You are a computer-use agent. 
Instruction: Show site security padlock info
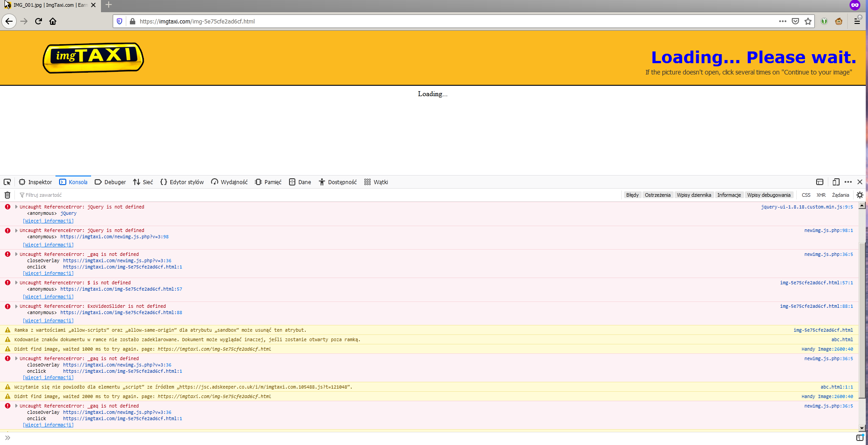point(133,21)
